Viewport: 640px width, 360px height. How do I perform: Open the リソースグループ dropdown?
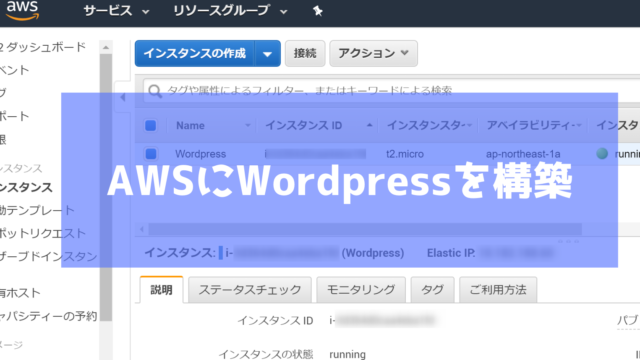(230, 11)
